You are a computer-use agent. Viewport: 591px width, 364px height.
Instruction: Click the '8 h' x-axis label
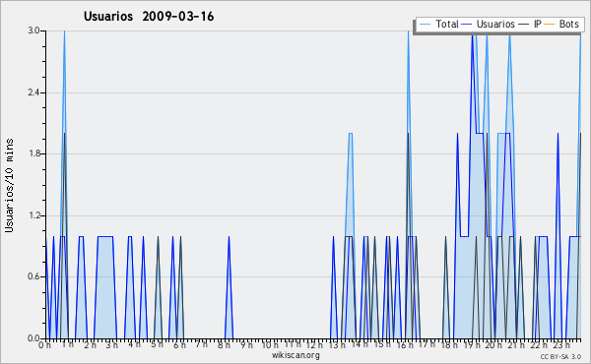(x=224, y=345)
